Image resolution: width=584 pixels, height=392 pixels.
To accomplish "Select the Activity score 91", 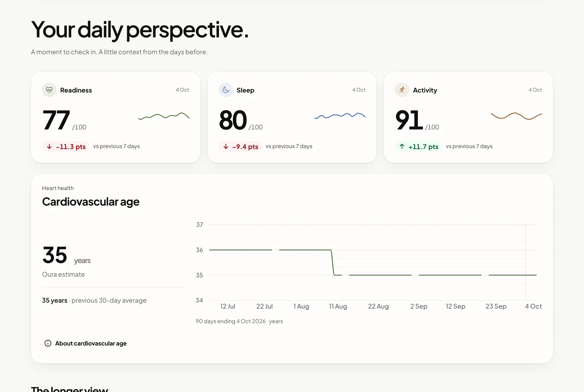I will pyautogui.click(x=409, y=120).
